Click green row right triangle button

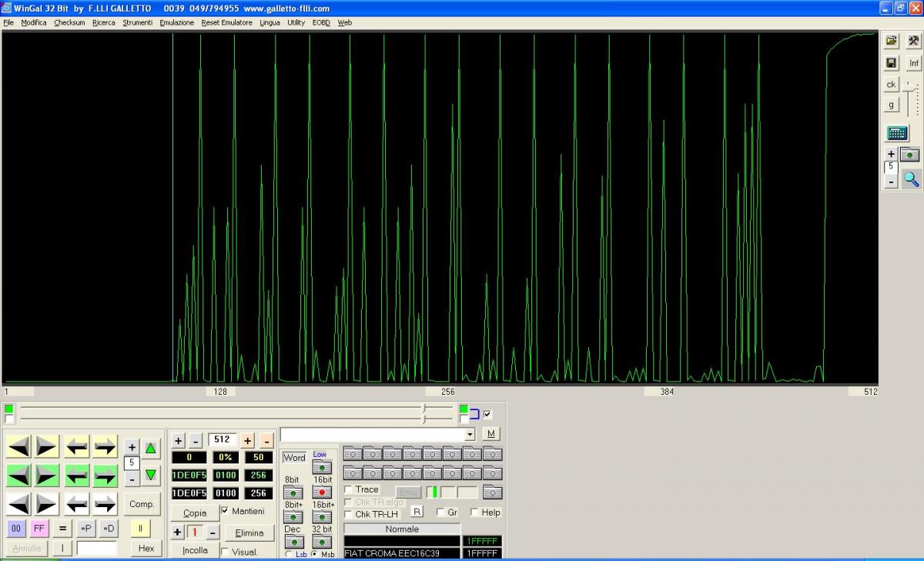click(x=46, y=475)
